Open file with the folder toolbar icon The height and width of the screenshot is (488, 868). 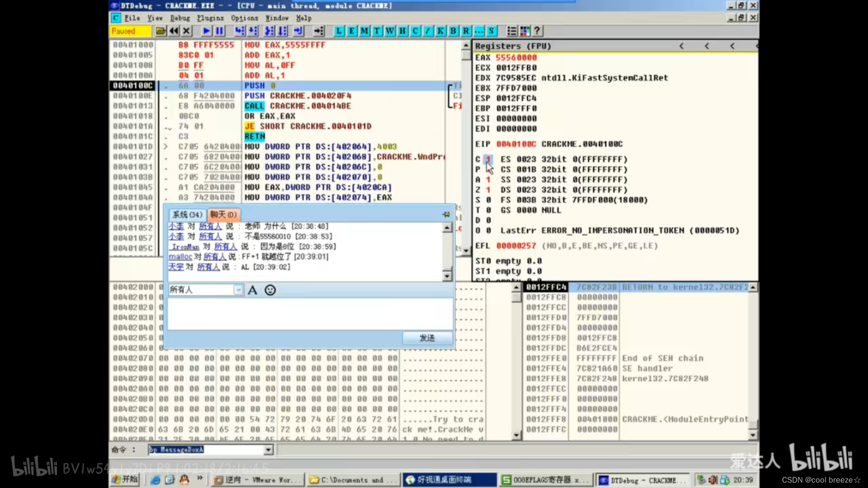(160, 31)
